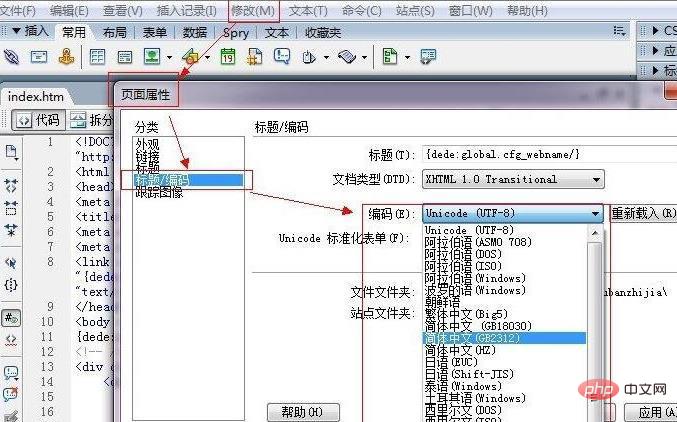
Task: Click the Select Parent Tag icon
Action: [x=11, y=262]
